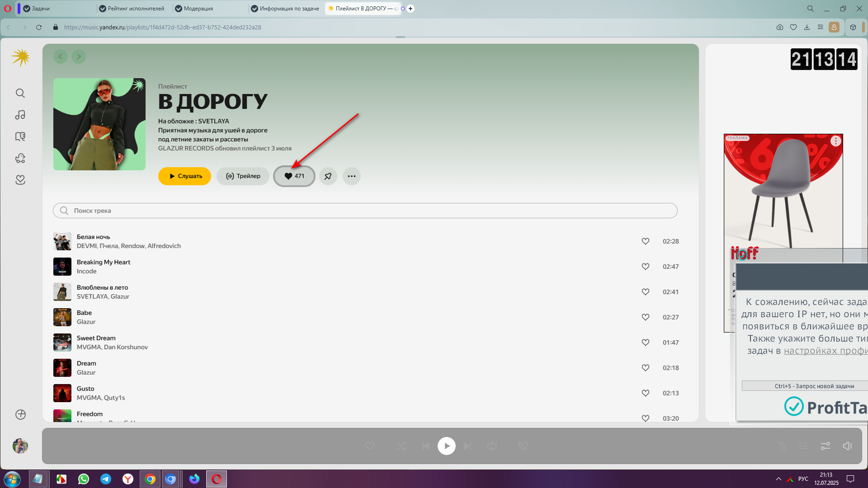Image resolution: width=868 pixels, height=488 pixels.
Task: Open the user profile avatar in the sidebar
Action: 20,446
